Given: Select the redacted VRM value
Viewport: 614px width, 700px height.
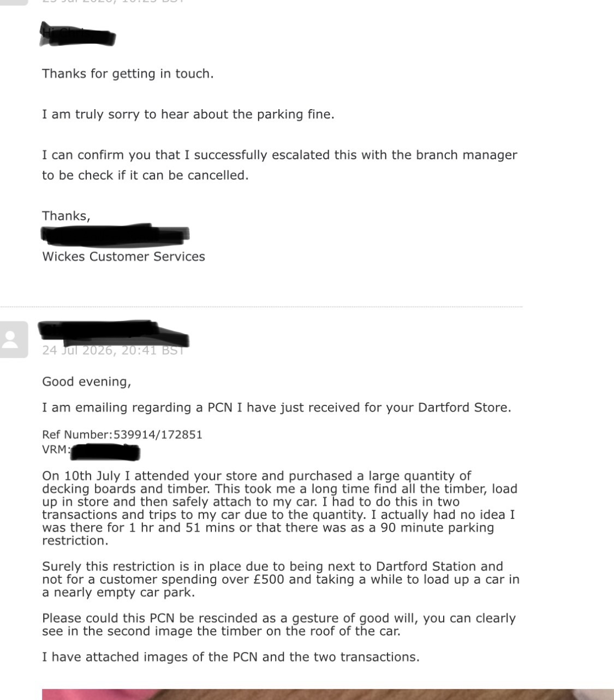Looking at the screenshot, I should (x=106, y=452).
